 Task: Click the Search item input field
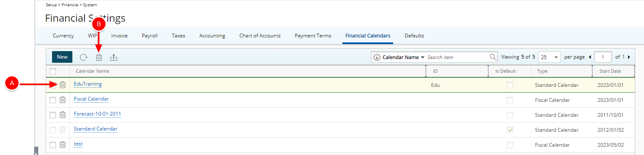457,57
